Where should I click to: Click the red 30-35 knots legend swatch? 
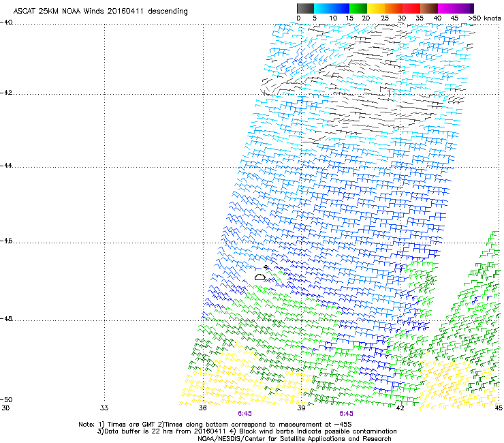click(411, 8)
